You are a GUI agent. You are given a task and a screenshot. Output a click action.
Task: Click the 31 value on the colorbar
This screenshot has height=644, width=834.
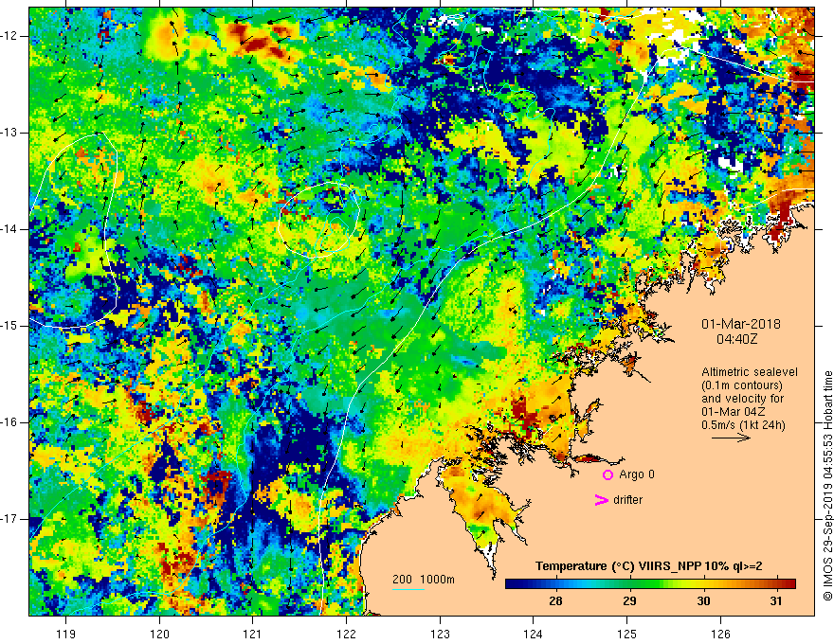click(776, 601)
